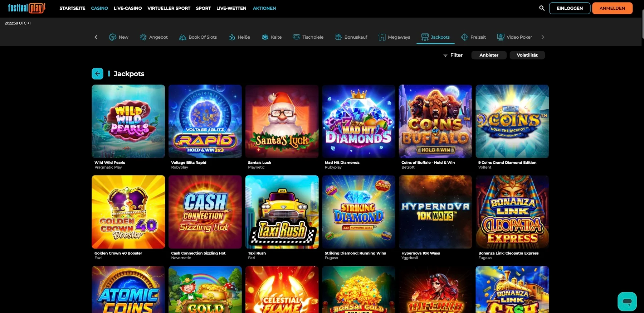
Task: Click the festivalplay logo
Action: (27, 8)
